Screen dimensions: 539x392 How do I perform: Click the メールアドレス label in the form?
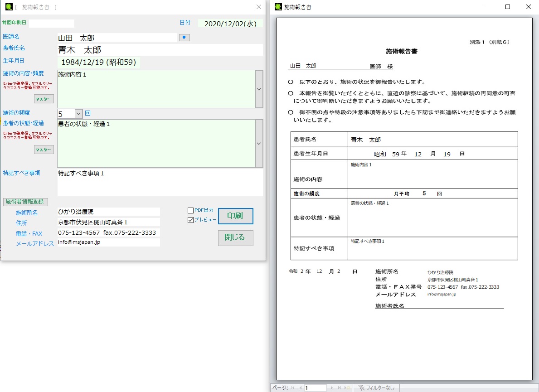pos(35,243)
